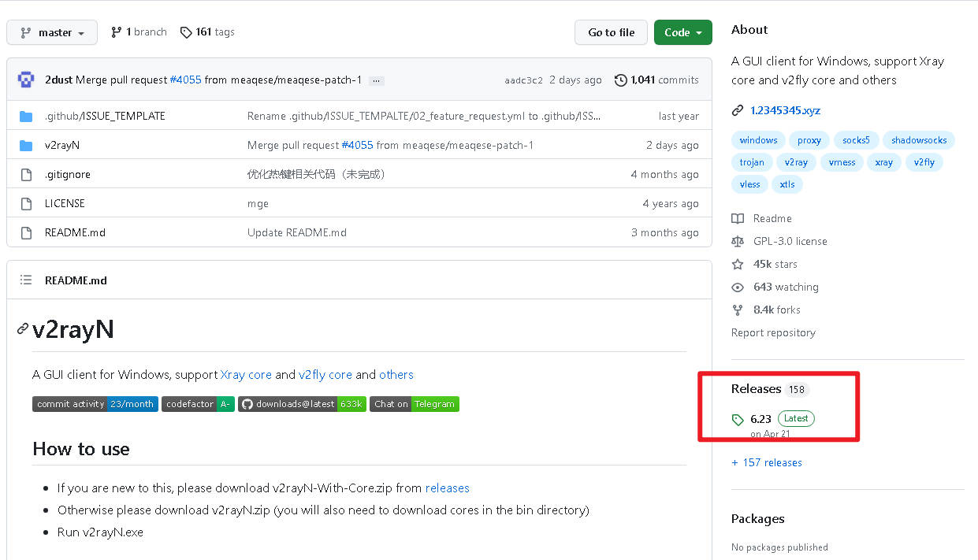Click the .gitignore file icon
This screenshot has width=978, height=560.
click(26, 174)
